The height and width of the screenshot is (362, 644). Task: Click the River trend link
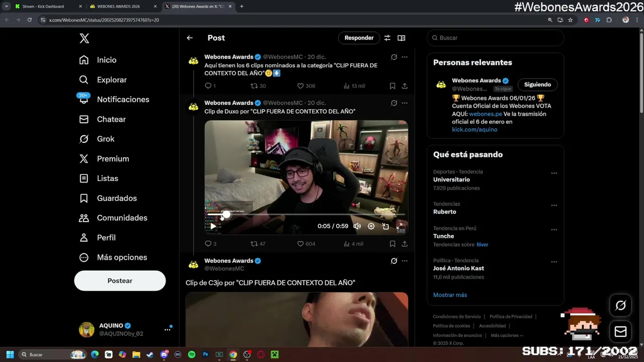click(x=482, y=245)
